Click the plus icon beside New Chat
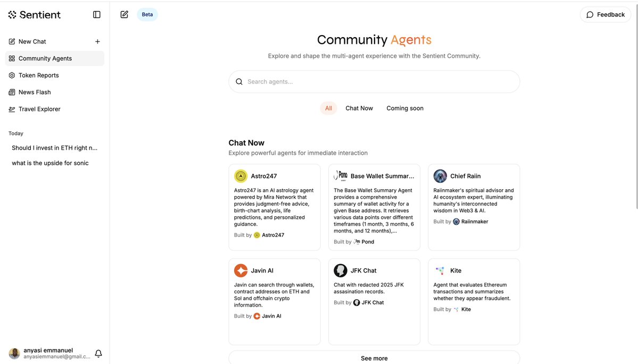This screenshot has height=364, width=638. [x=97, y=41]
